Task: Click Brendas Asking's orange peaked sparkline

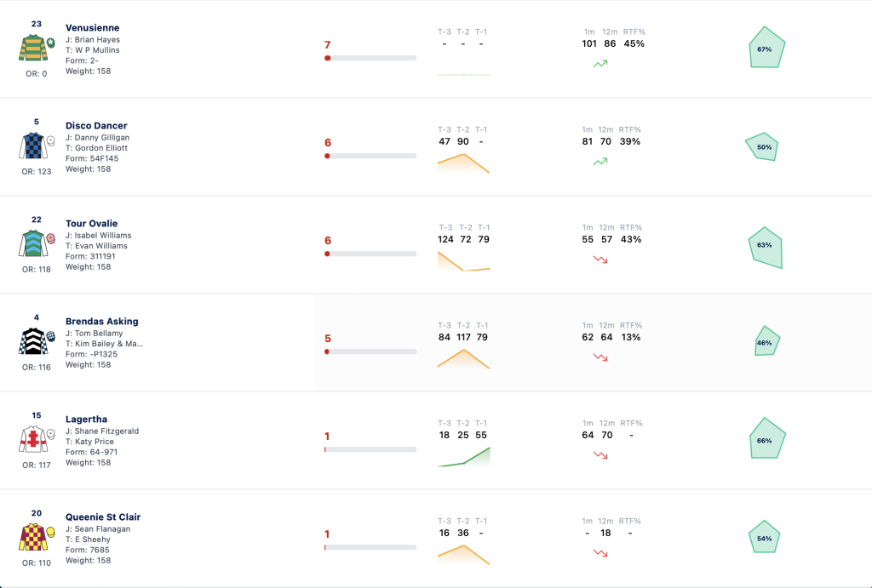Action: (x=464, y=359)
